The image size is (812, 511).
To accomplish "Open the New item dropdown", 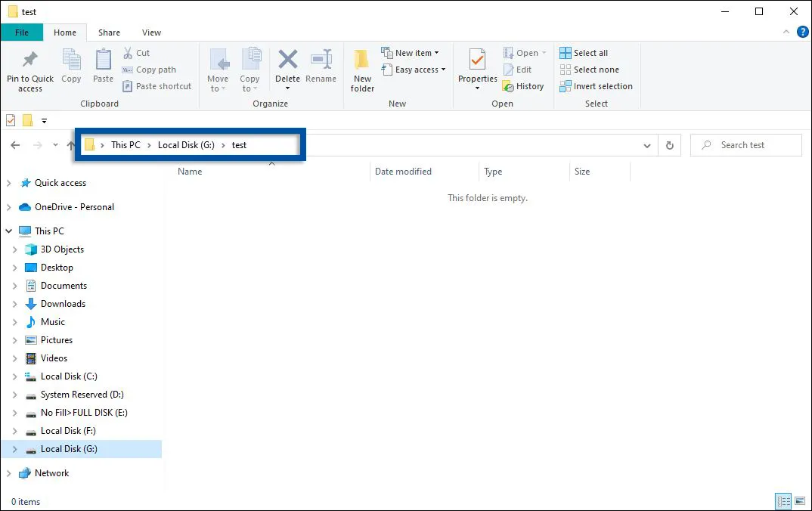I will [413, 52].
